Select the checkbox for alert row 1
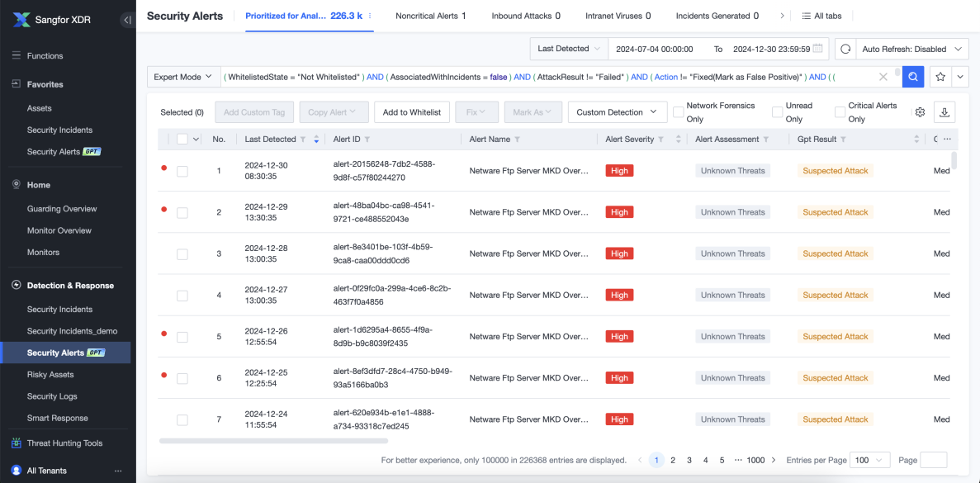 [x=182, y=171]
